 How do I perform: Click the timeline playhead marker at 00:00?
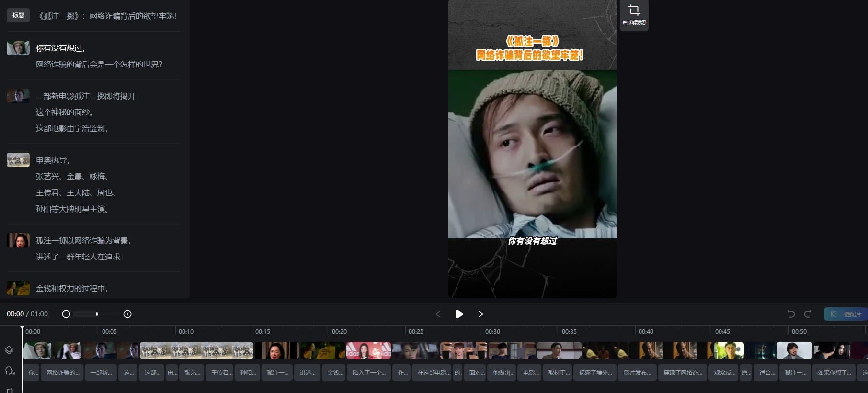[22, 328]
